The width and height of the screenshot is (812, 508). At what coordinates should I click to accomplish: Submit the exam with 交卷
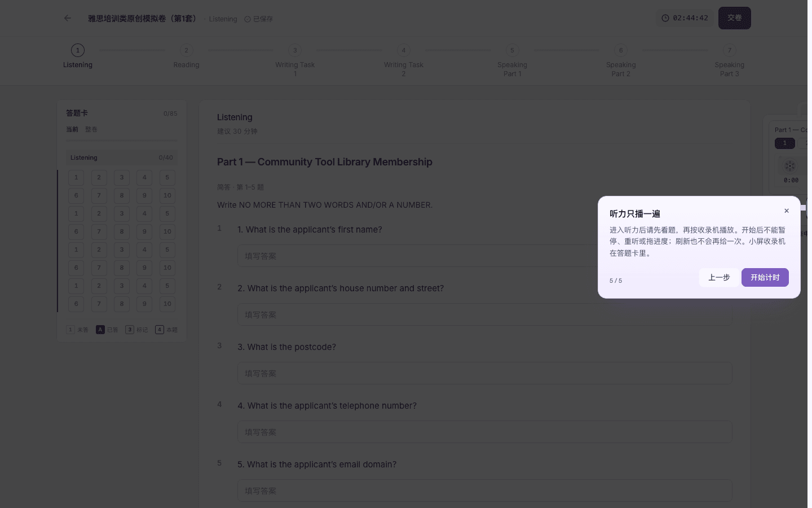(x=734, y=18)
